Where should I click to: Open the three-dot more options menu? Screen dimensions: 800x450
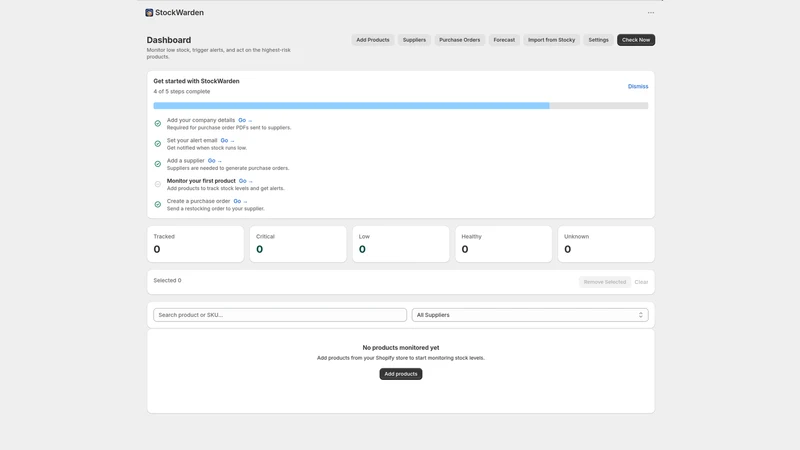click(651, 13)
